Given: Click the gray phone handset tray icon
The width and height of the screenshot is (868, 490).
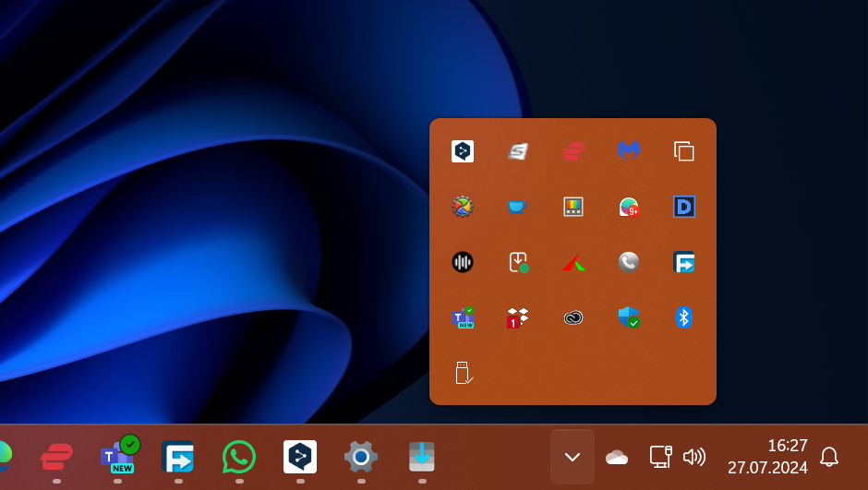Looking at the screenshot, I should (629, 262).
